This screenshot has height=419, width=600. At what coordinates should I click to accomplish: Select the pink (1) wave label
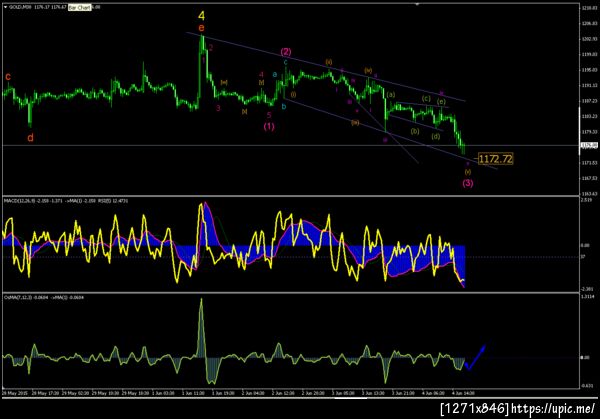coord(269,126)
